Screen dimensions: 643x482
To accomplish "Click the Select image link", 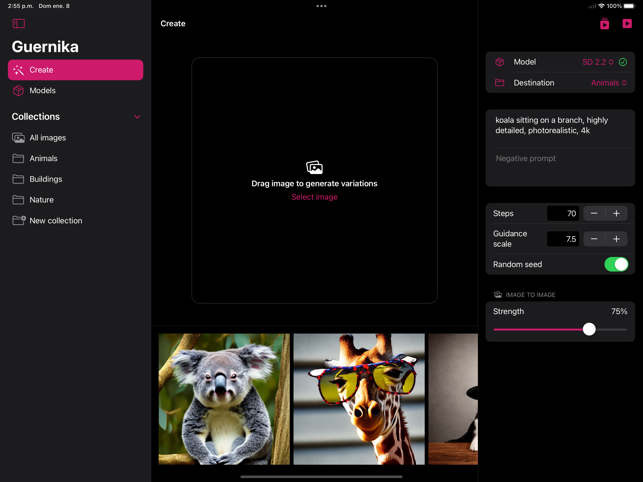I will pyautogui.click(x=315, y=197).
